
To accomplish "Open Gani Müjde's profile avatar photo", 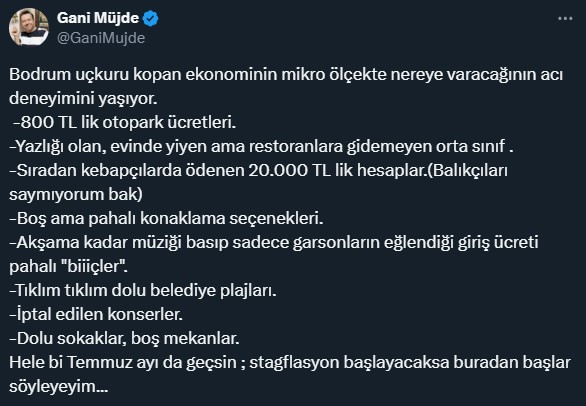I will 29,27.
